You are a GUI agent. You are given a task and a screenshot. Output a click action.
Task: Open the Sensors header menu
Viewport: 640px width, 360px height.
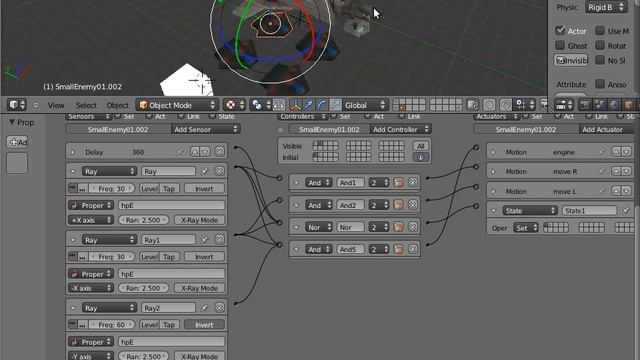pos(88,116)
